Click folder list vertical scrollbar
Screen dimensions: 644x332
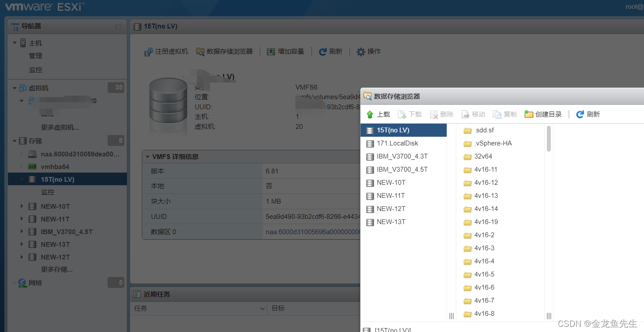tap(549, 138)
